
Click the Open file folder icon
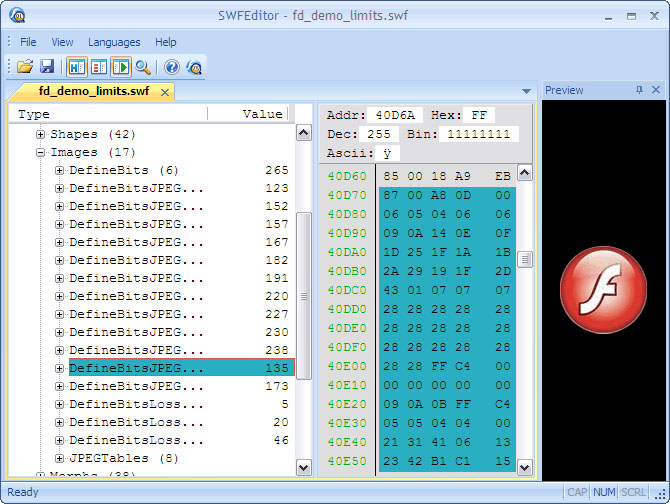pyautogui.click(x=25, y=67)
